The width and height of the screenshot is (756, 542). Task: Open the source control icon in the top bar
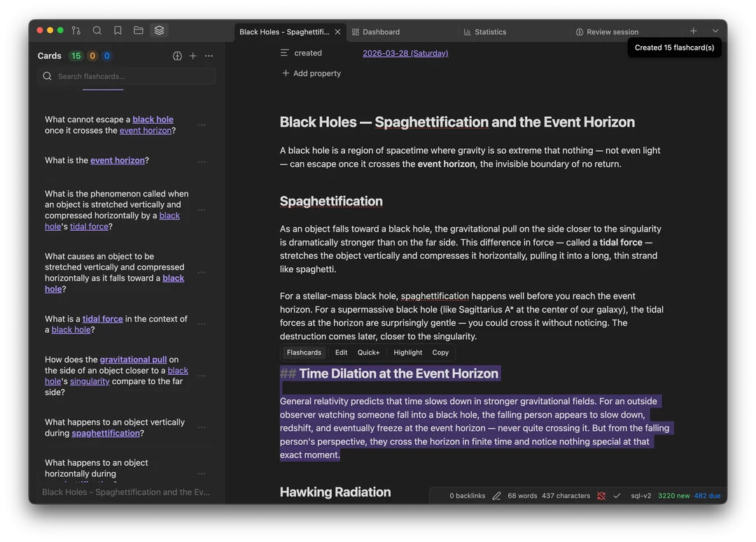coord(76,31)
